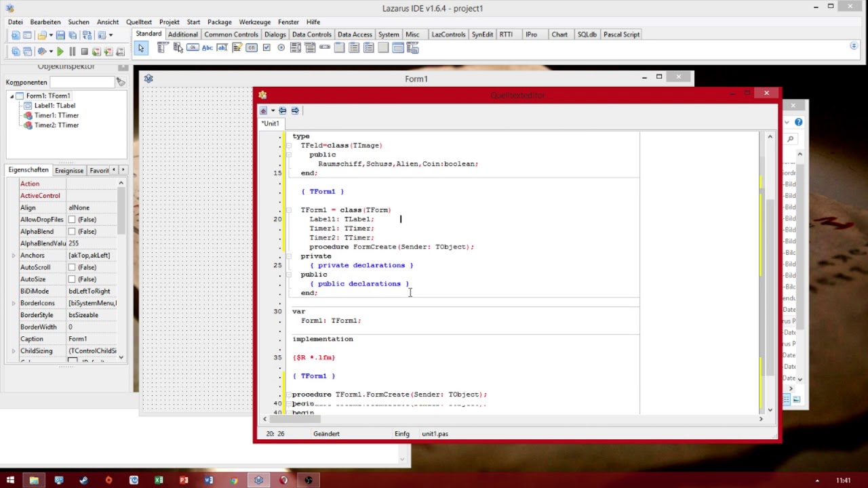Toggle the AllowDropFiles checkbox
Viewport: 868px width, 488px height.
click(x=72, y=220)
